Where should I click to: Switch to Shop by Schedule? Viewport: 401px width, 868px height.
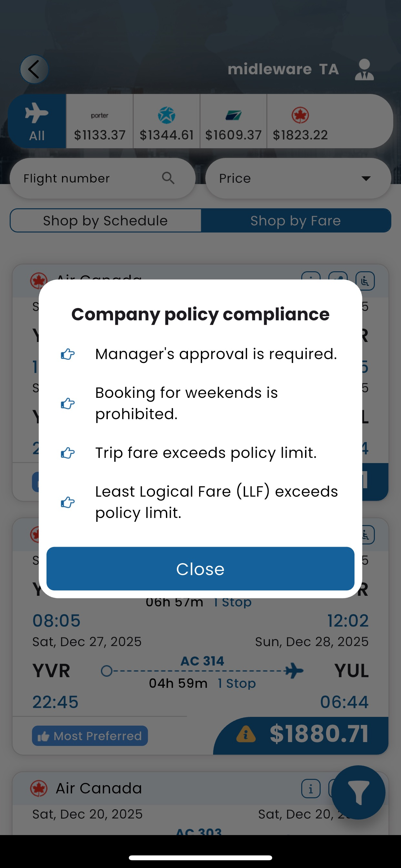click(x=106, y=221)
